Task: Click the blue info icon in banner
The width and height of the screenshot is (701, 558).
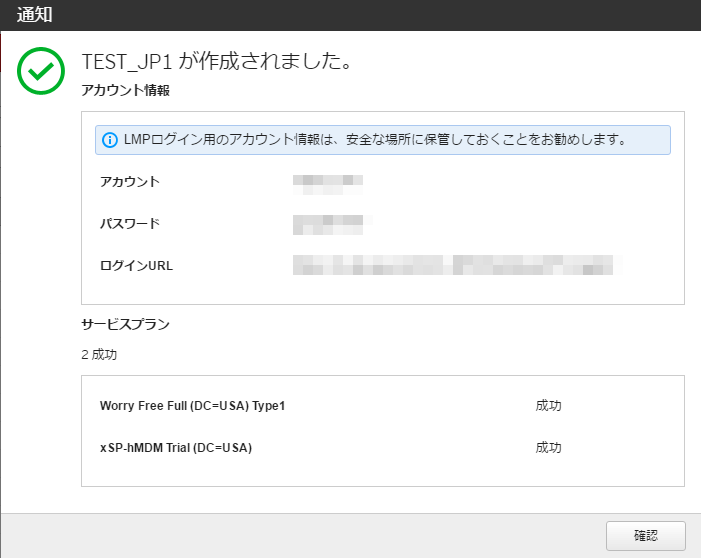Action: click(110, 140)
